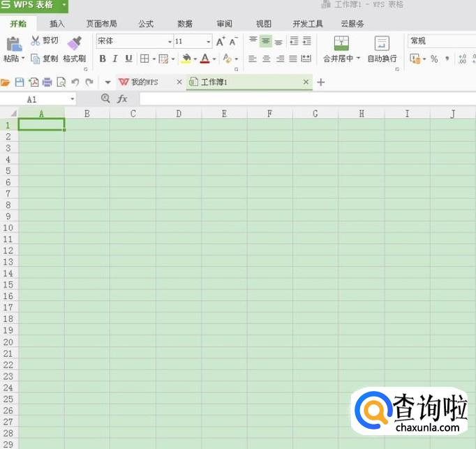The height and width of the screenshot is (449, 476).
Task: Open the font color dropdown arrow
Action: 214,59
